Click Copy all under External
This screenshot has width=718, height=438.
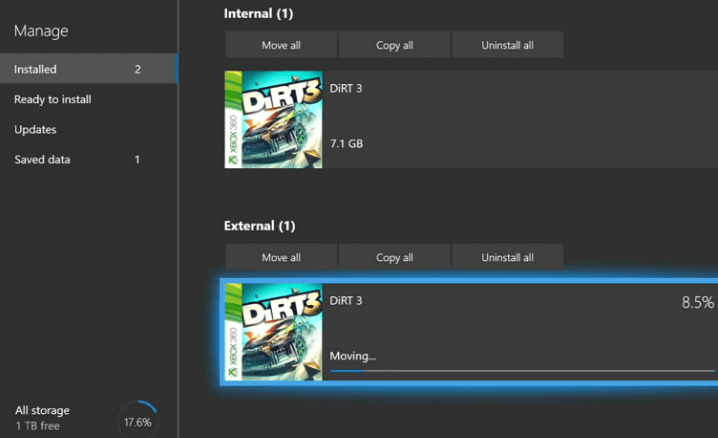(x=394, y=257)
